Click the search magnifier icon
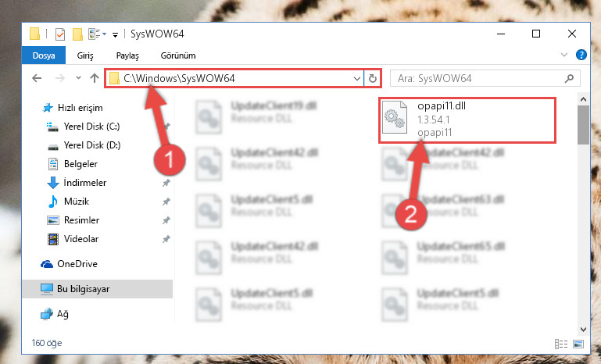 click(x=569, y=79)
